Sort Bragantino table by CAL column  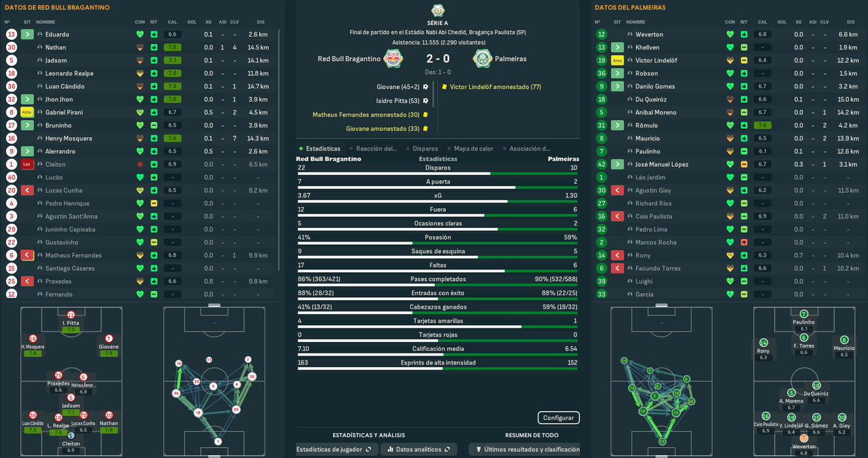(172, 22)
